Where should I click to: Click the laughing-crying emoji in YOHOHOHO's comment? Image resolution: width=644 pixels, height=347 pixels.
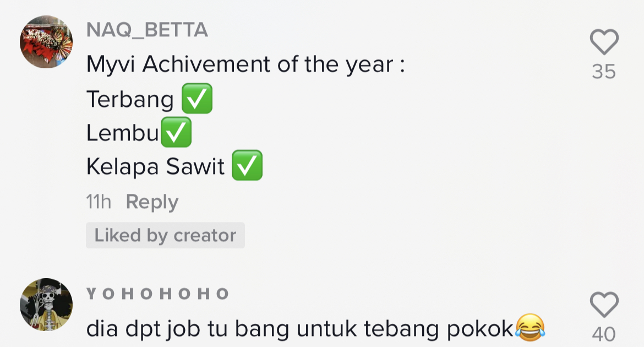(530, 328)
